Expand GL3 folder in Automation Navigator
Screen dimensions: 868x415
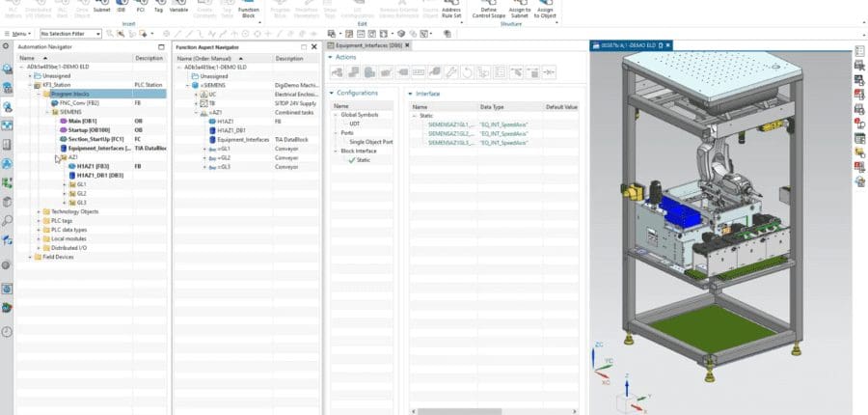[65, 203]
